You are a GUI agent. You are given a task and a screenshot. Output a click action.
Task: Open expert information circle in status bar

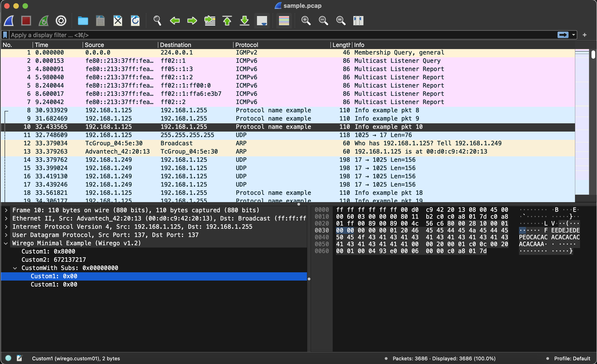[8, 358]
